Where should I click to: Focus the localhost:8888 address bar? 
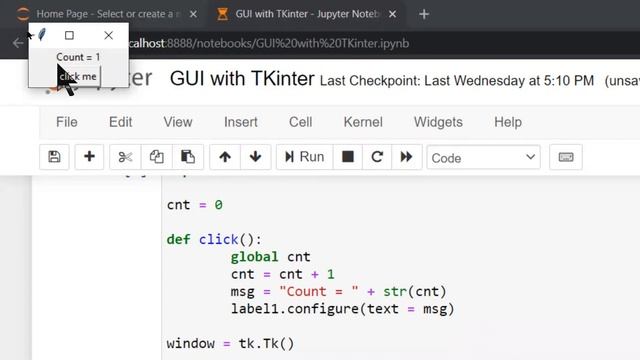(269, 43)
